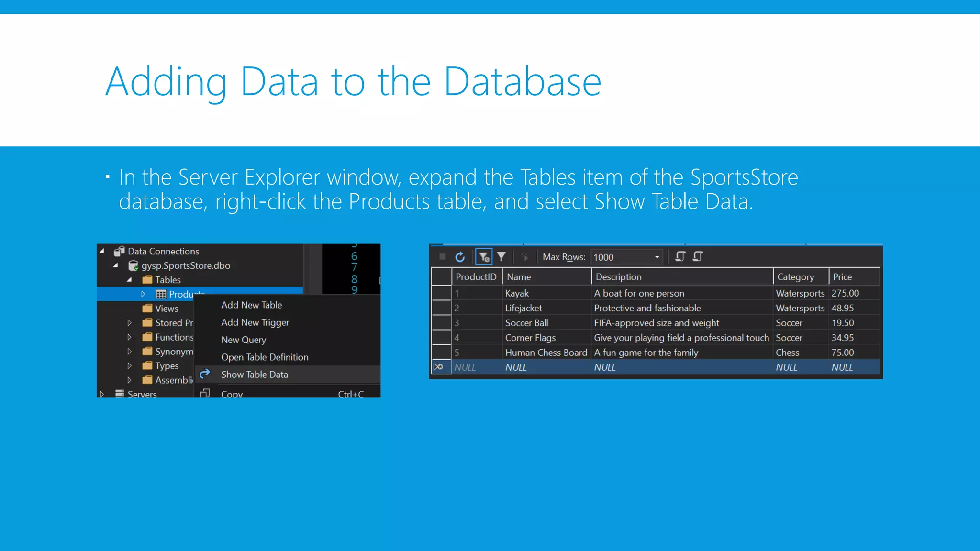Screen dimensions: 980x551
Task: Click the Kayak name cell
Action: point(547,293)
